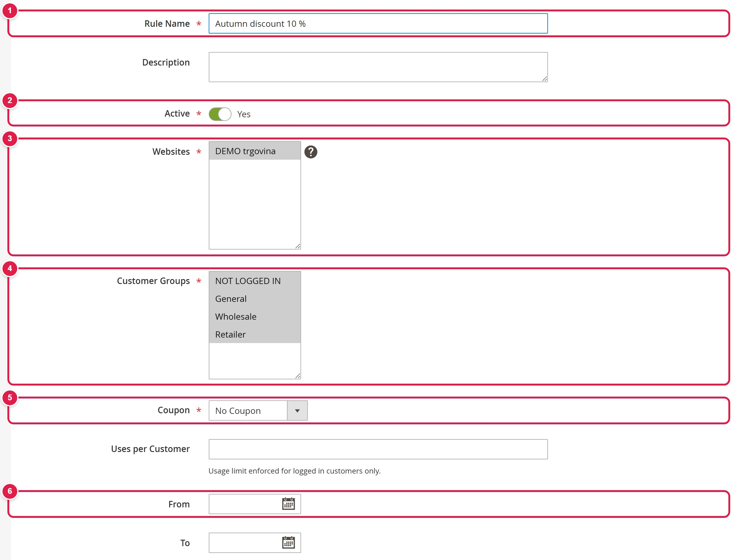
Task: Select NOT LOGGED IN customer group
Action: 255,281
